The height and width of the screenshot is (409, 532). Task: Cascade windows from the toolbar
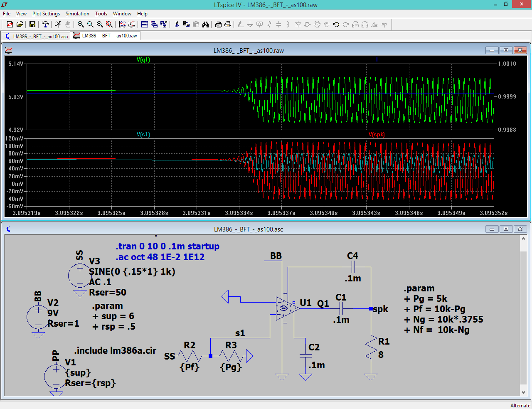pos(154,25)
